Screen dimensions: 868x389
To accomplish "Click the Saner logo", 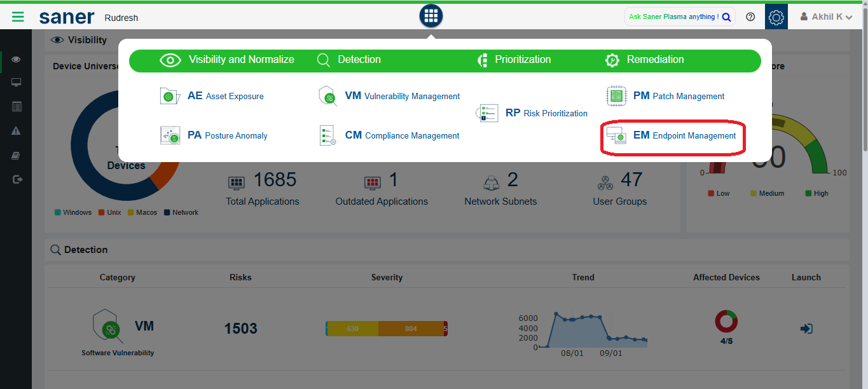I will click(x=66, y=17).
